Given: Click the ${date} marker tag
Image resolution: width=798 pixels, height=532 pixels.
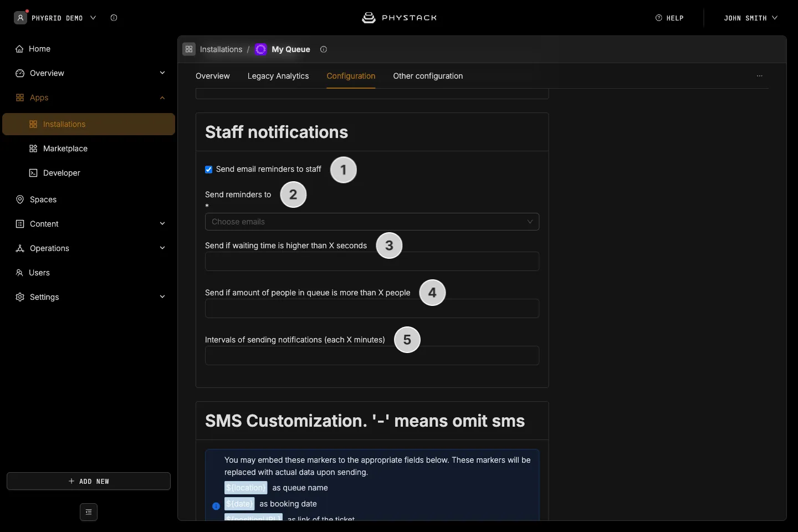Looking at the screenshot, I should coord(239,504).
